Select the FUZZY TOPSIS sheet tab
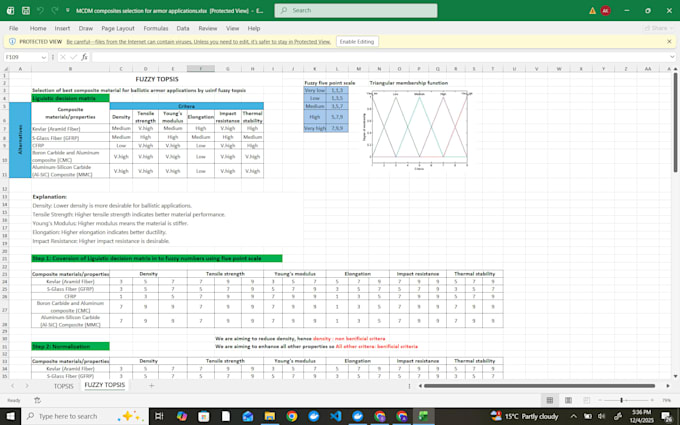Viewport: 680px width, 425px height. (105, 385)
